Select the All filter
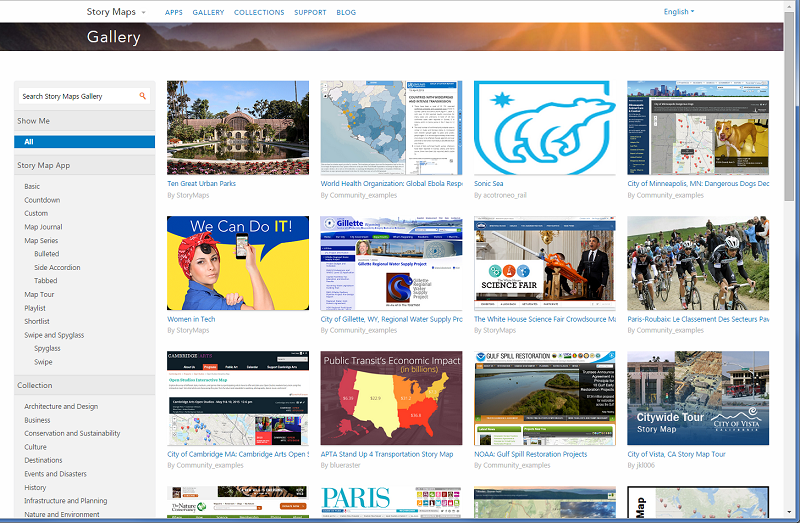This screenshot has height=523, width=800. 85,142
